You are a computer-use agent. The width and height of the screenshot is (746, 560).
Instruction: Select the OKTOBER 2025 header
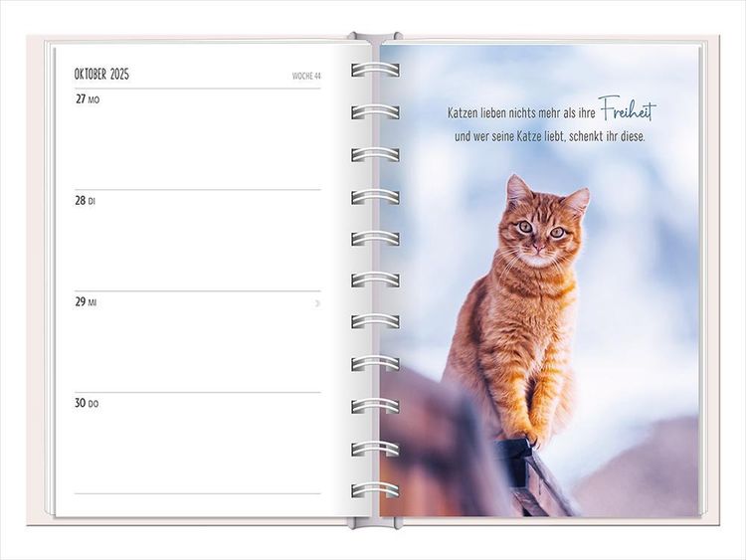click(x=101, y=75)
